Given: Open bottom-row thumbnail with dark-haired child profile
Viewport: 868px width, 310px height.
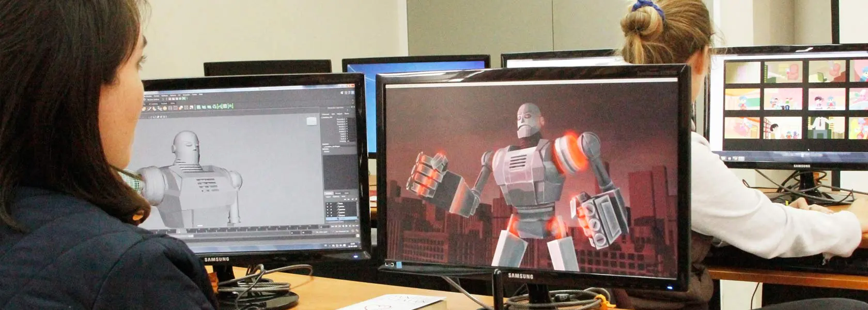Looking at the screenshot, I should click(x=783, y=128).
